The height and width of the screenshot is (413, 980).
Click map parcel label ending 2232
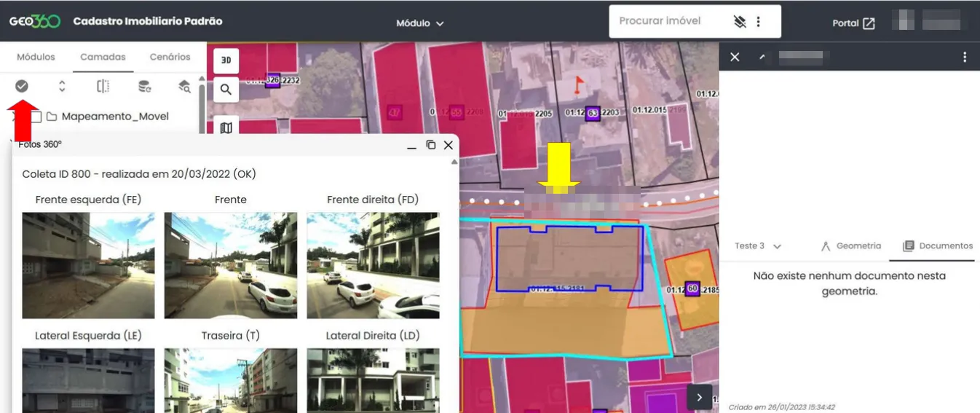273,80
